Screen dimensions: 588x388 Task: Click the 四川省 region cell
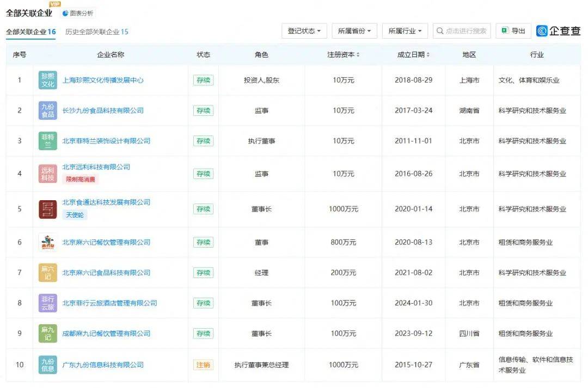coord(469,334)
